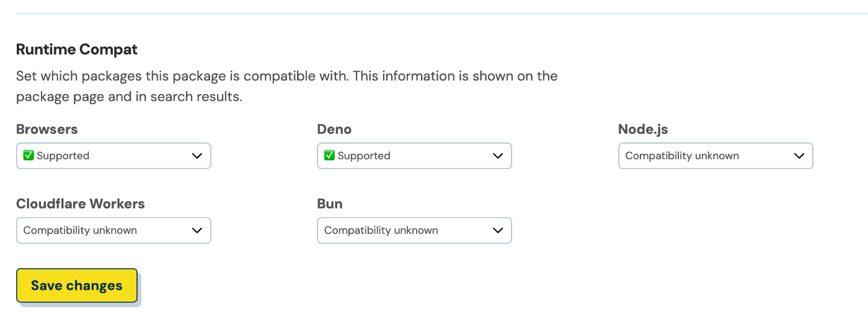868x327 pixels.
Task: Open the Cloudflare Workers compatibility dropdown
Action: pos(113,230)
